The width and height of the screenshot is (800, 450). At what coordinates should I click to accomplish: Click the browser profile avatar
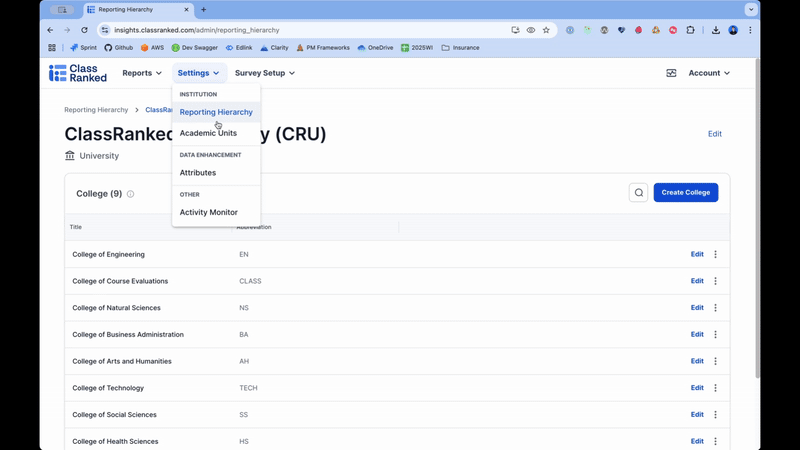click(733, 30)
